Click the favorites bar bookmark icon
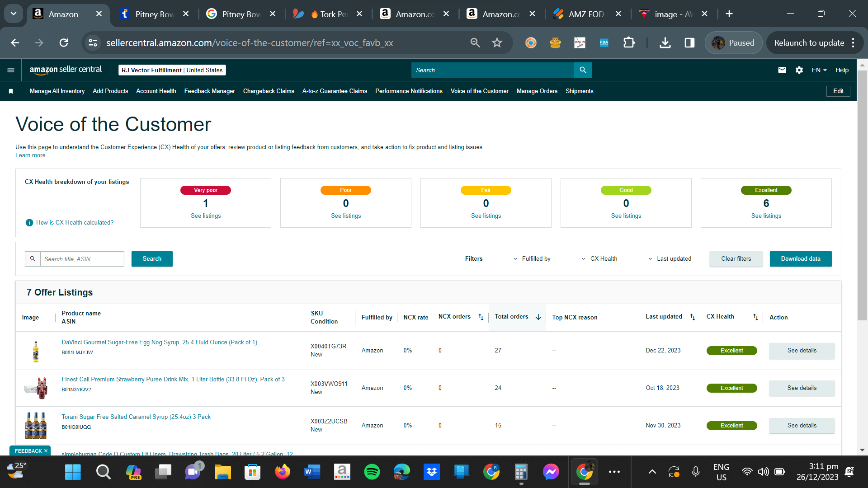 tap(11, 91)
